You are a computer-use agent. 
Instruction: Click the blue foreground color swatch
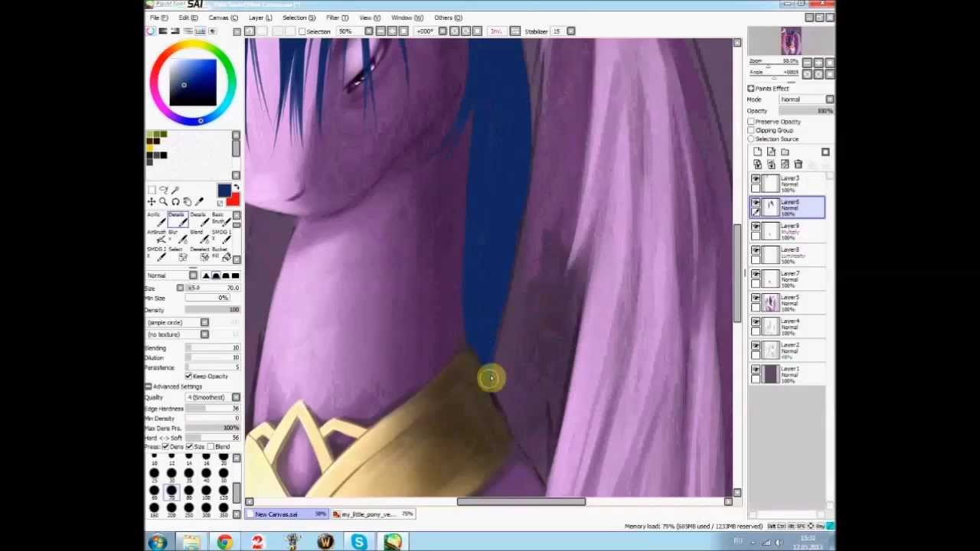[x=224, y=191]
